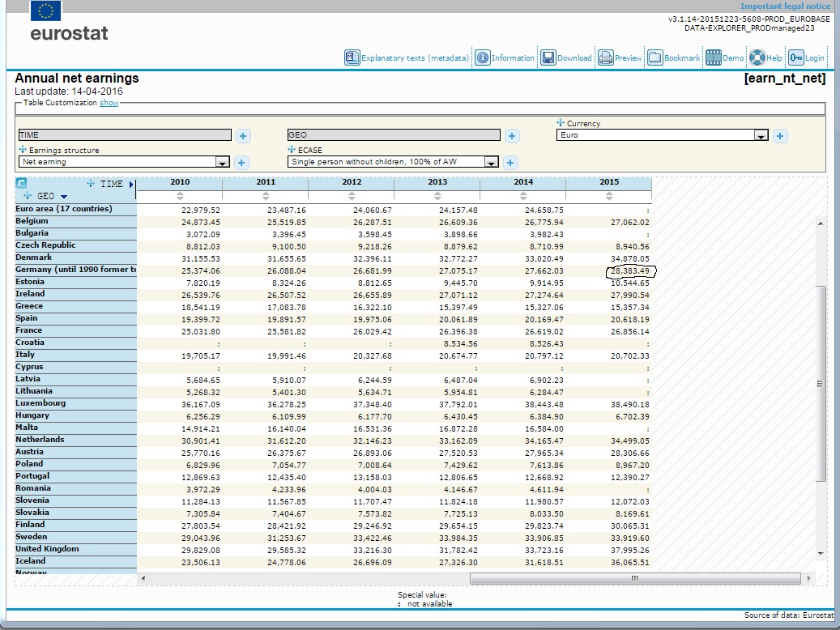Click Greece 2012 value 16,322.10
The height and width of the screenshot is (630, 840).
pos(372,308)
